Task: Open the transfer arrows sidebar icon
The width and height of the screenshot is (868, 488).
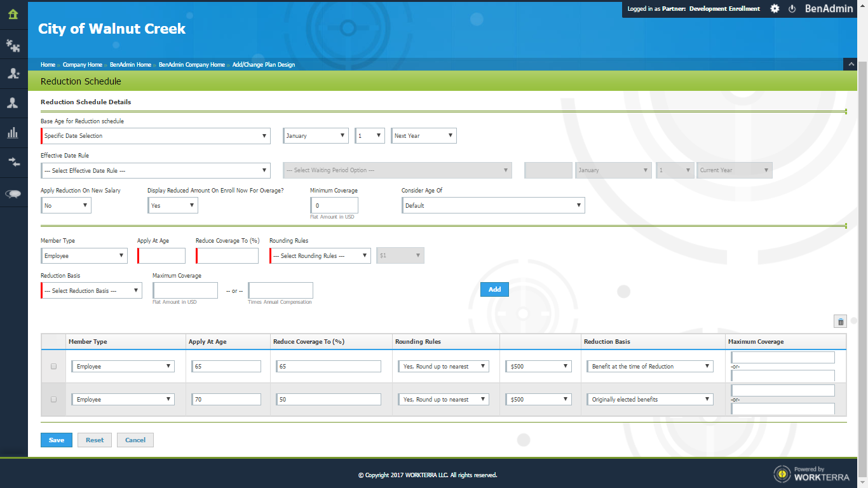Action: [x=13, y=161]
